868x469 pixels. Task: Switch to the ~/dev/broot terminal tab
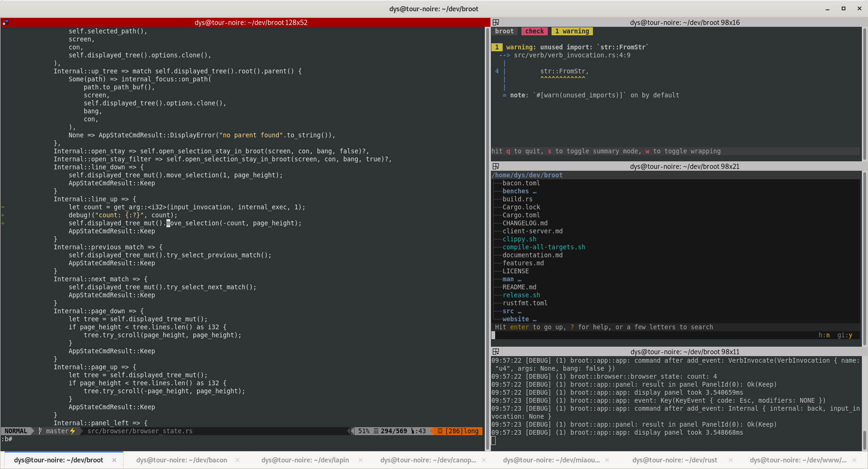[x=58, y=460]
